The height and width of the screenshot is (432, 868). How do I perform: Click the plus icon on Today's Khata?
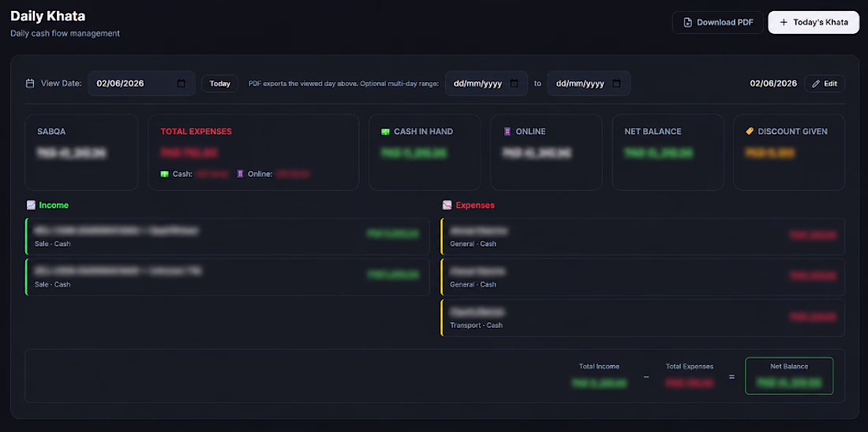(x=784, y=23)
